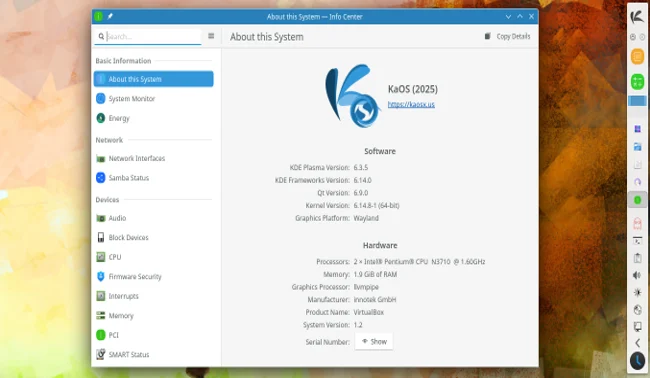
Task: Open the hamburger menu beside search
Action: coord(211,36)
